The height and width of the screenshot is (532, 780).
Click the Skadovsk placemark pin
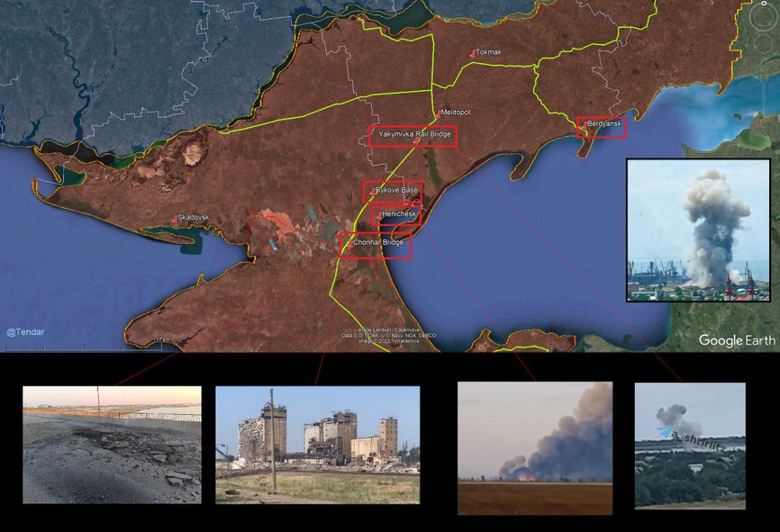pyautogui.click(x=175, y=220)
